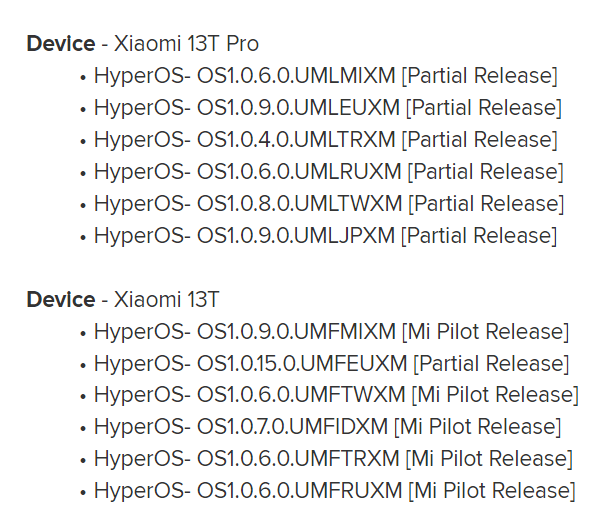Screen dimensions: 600x512
Task: Select the OS1.0.9.0.UMLJPXM Partial Release entry
Action: point(326,235)
